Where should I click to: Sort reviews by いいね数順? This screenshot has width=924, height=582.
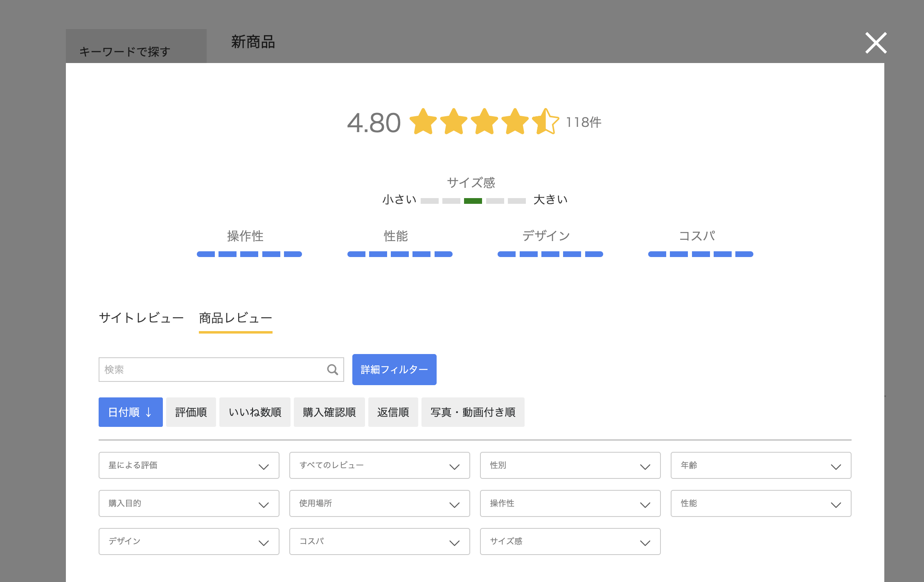tap(255, 412)
